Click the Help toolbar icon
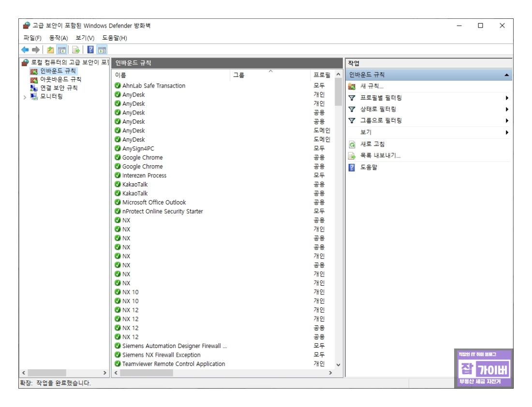This screenshot has width=532, height=407. (90, 50)
